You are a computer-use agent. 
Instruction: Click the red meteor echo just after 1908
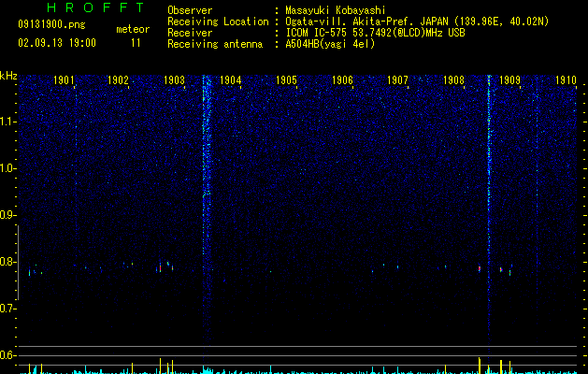[480, 268]
